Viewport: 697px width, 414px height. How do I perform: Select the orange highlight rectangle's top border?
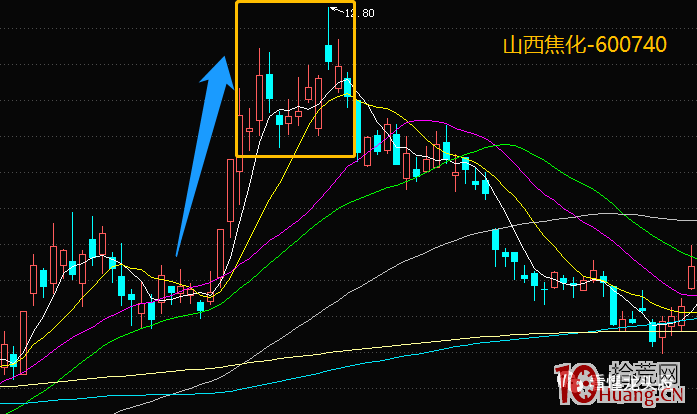(295, 3)
